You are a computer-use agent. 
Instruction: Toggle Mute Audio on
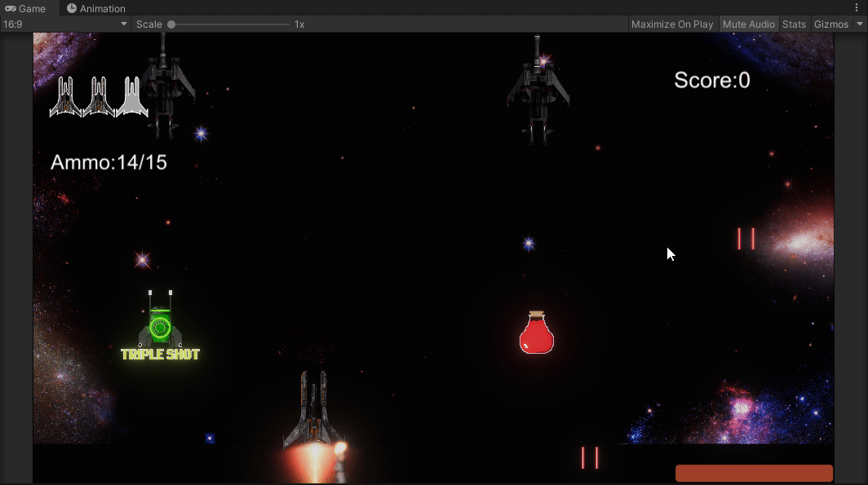[748, 24]
